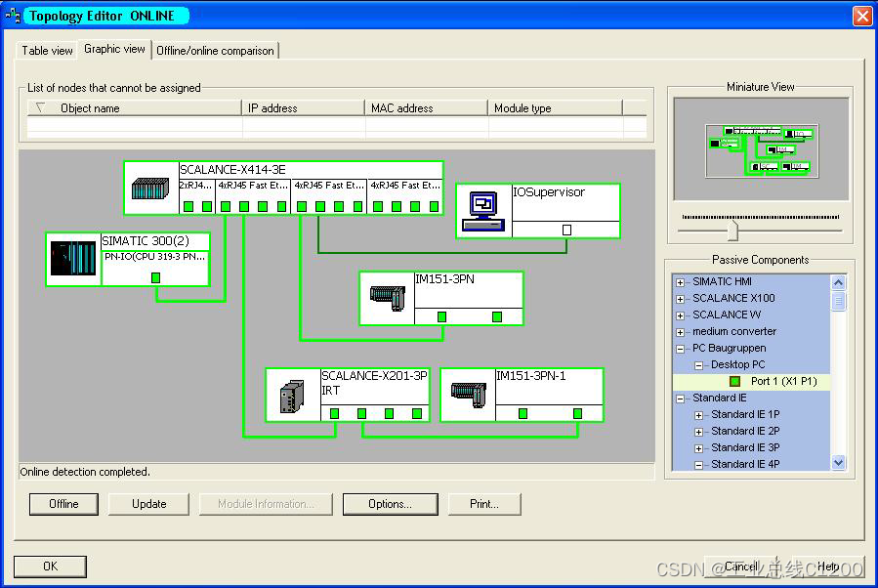Screen dimensions: 878x588
Task: Click the Miniature View zoom slider handle
Action: (732, 231)
